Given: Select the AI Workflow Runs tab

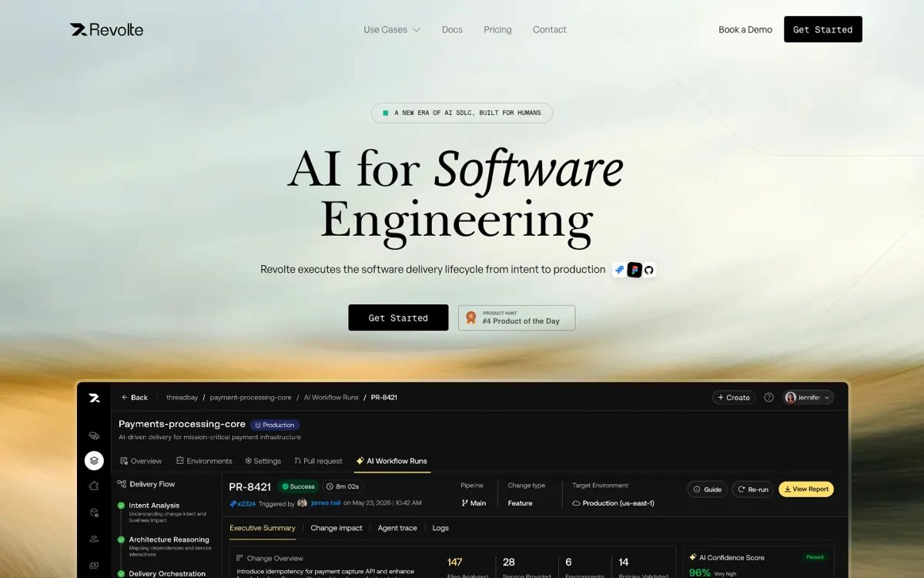Looking at the screenshot, I should tap(391, 461).
